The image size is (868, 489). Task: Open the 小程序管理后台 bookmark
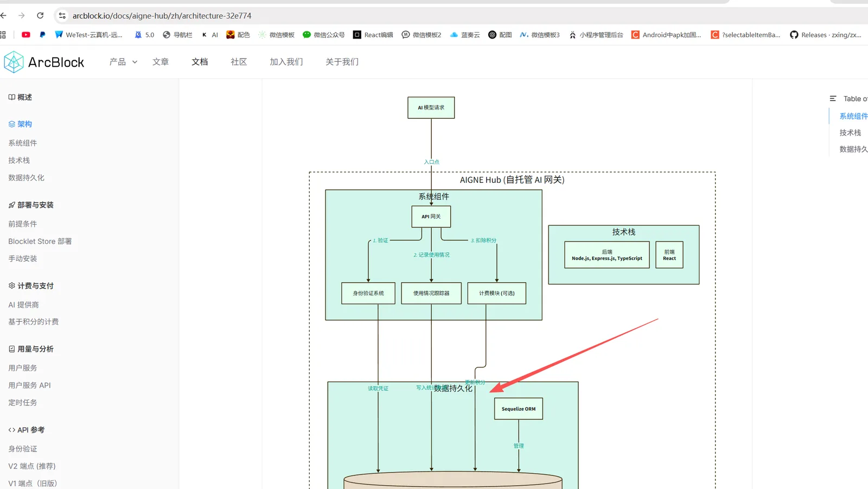pos(596,35)
